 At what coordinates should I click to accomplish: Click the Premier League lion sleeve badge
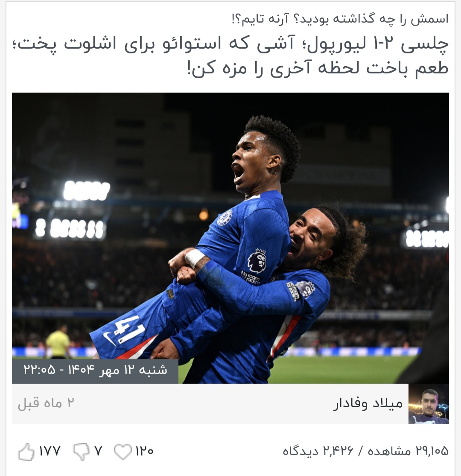click(x=257, y=260)
